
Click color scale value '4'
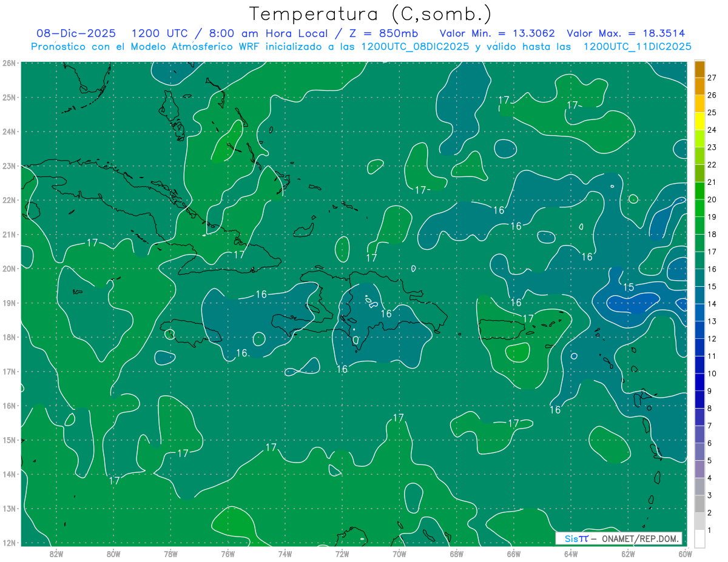click(709, 478)
